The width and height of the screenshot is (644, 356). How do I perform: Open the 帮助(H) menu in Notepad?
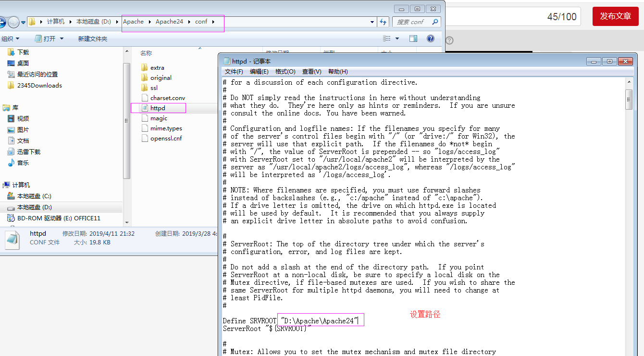(x=338, y=71)
